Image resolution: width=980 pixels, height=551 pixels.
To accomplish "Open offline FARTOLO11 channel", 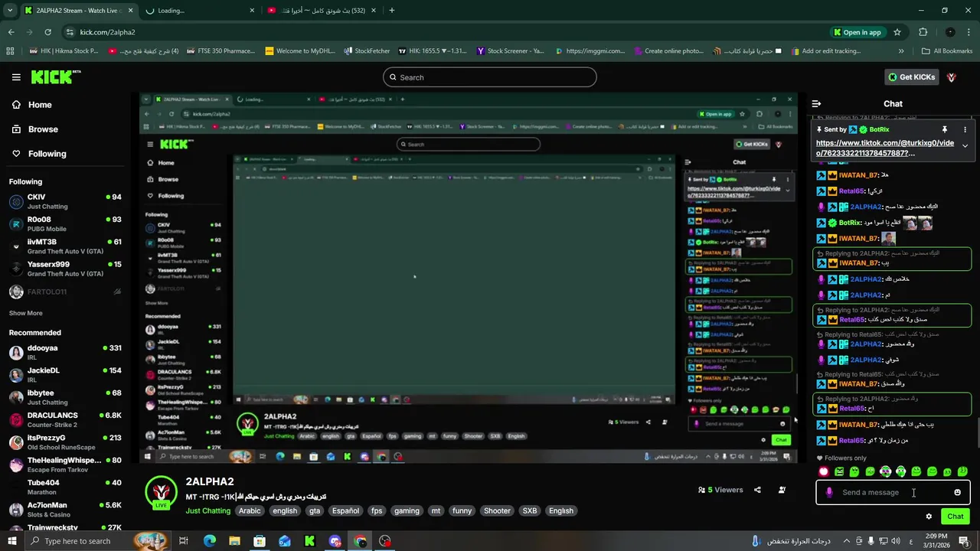I will 65,292.
